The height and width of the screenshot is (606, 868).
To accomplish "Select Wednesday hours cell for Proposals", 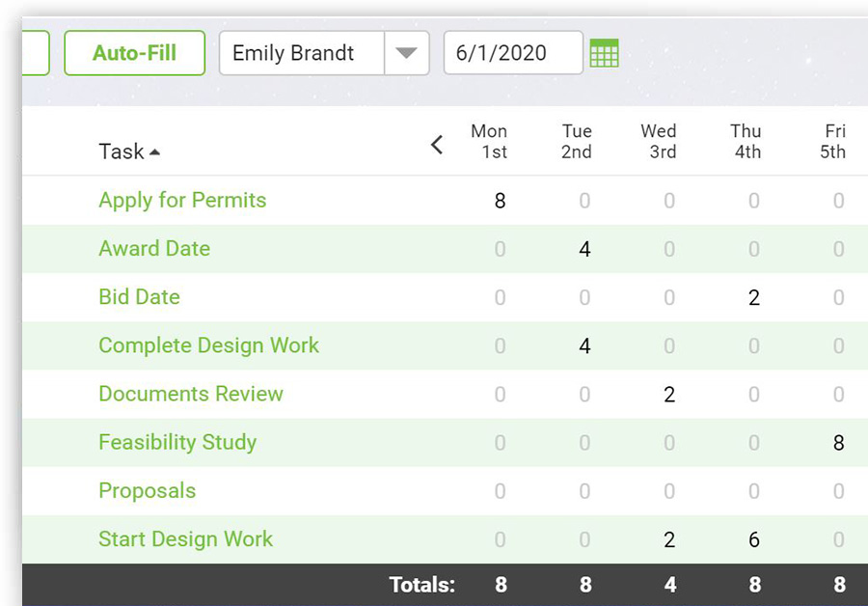I will coord(669,491).
